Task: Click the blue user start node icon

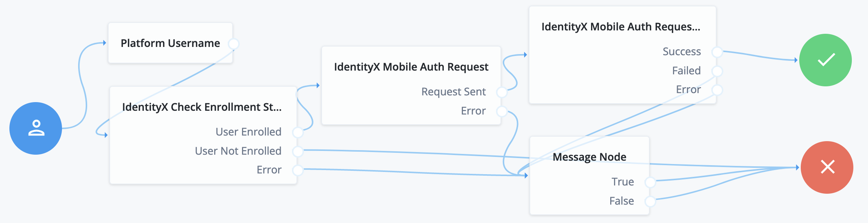Action: pos(36,128)
